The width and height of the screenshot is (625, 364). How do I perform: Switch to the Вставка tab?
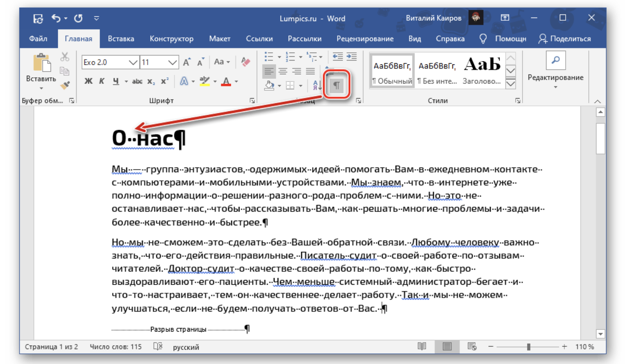121,39
